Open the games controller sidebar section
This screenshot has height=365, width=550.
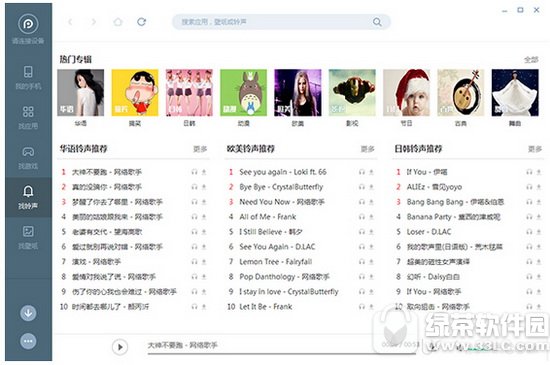coord(28,157)
